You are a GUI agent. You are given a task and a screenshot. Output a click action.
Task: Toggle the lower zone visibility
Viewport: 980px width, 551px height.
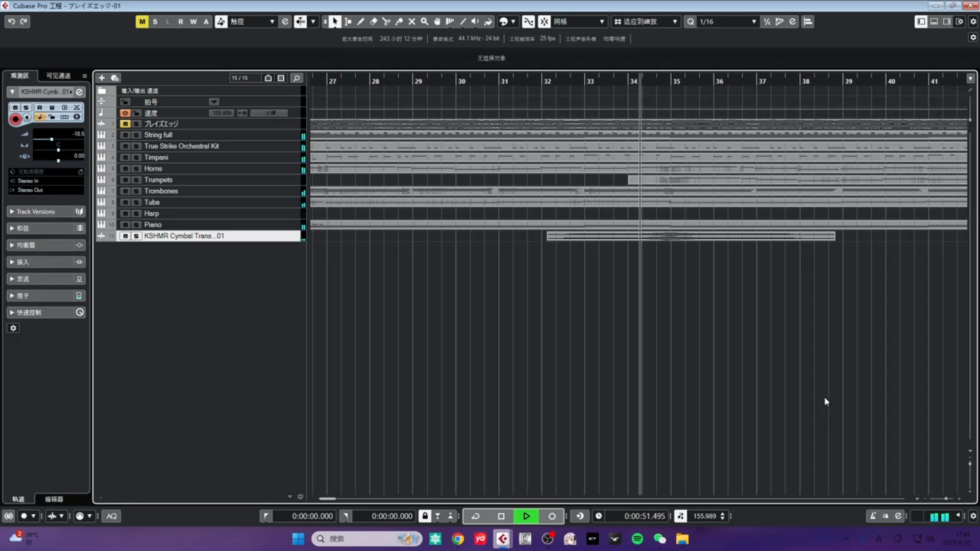[x=934, y=21]
